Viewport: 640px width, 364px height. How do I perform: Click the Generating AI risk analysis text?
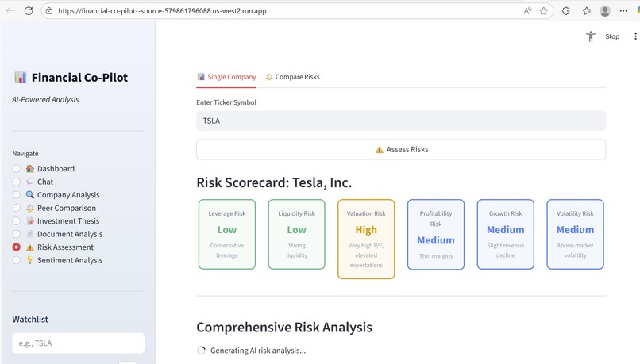258,351
